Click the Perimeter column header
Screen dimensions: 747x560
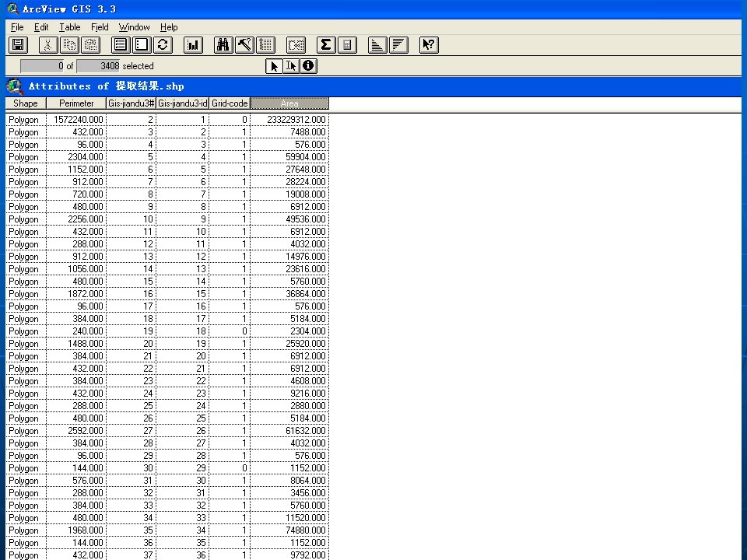pyautogui.click(x=76, y=103)
